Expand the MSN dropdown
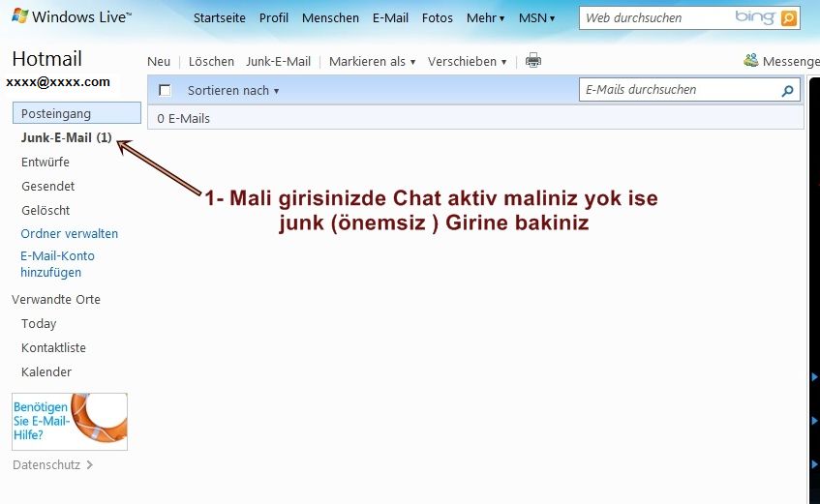 tap(536, 17)
